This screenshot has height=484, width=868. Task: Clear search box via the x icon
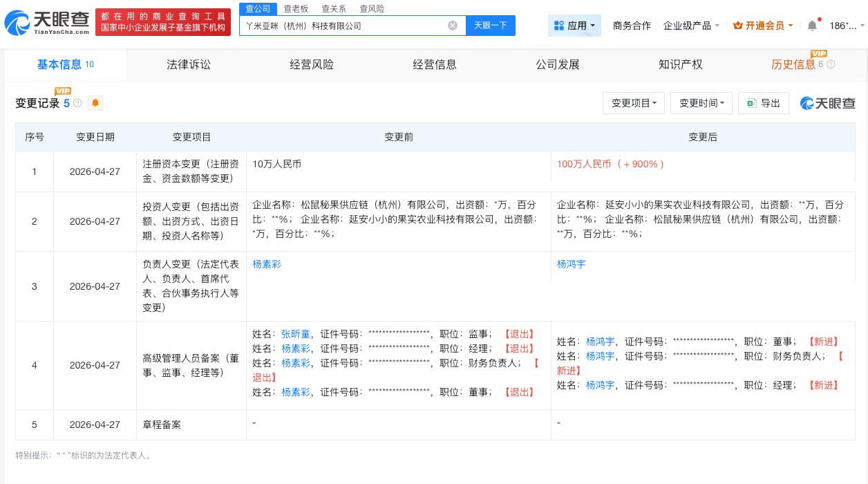click(x=453, y=26)
